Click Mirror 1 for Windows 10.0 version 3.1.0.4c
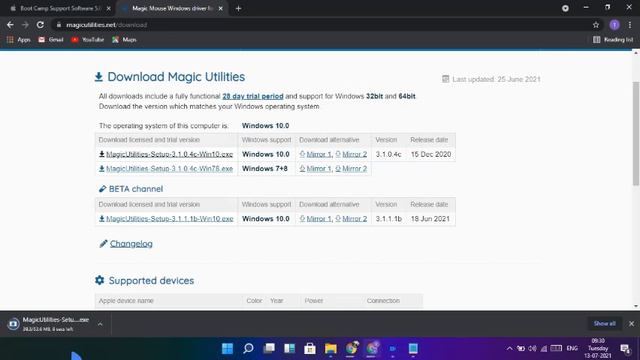 (319, 154)
